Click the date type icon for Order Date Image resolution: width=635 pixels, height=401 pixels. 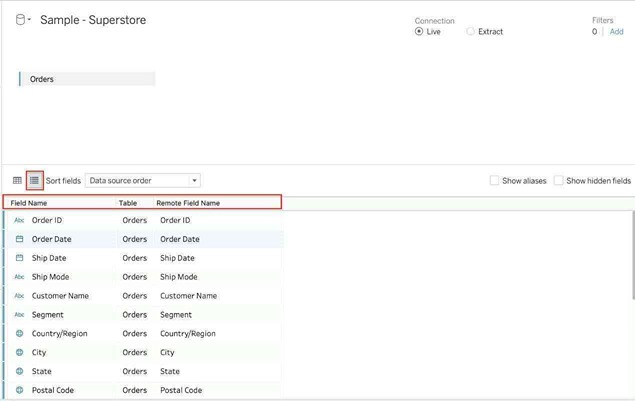[x=19, y=240]
